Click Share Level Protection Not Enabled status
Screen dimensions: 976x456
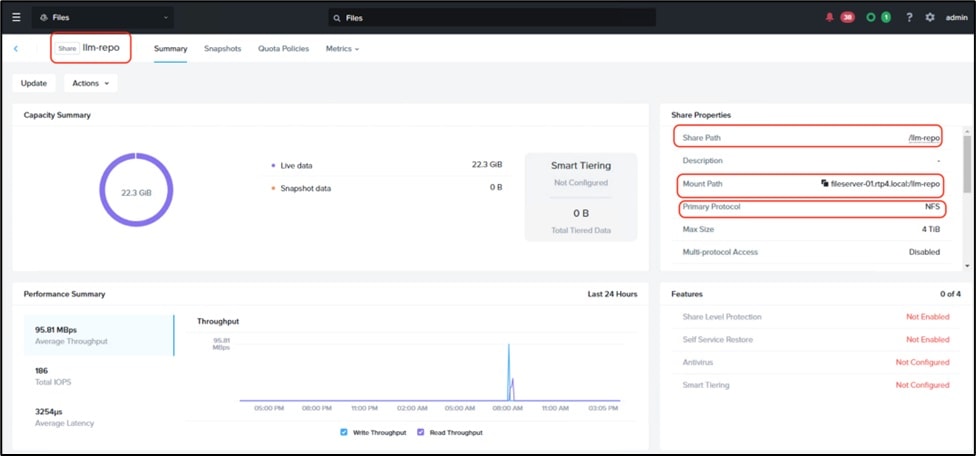pos(927,317)
